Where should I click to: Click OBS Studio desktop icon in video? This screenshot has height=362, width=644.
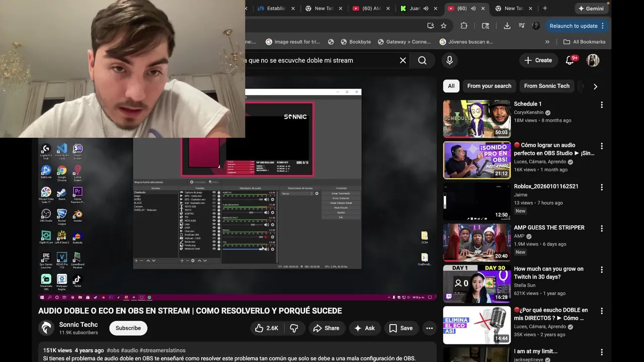coord(46,216)
